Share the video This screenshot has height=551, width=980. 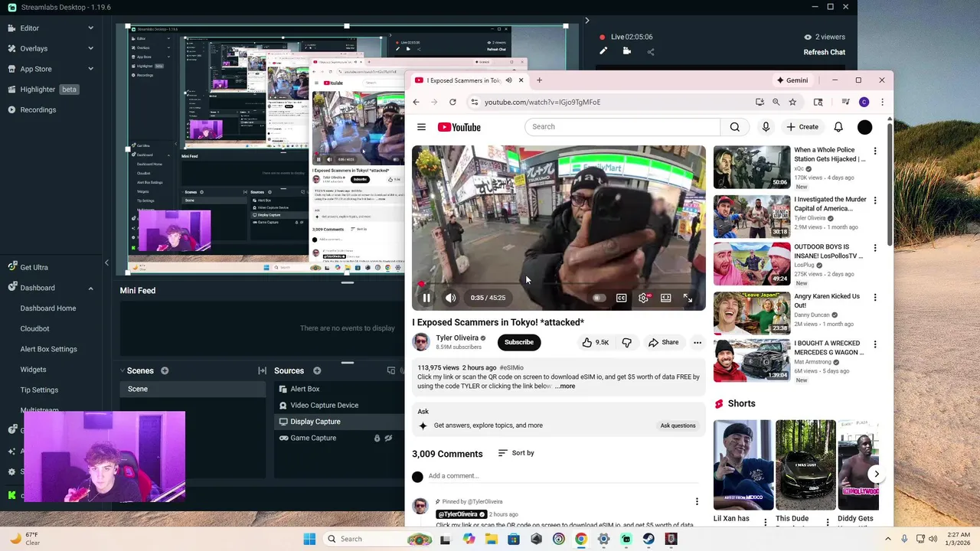[663, 342]
